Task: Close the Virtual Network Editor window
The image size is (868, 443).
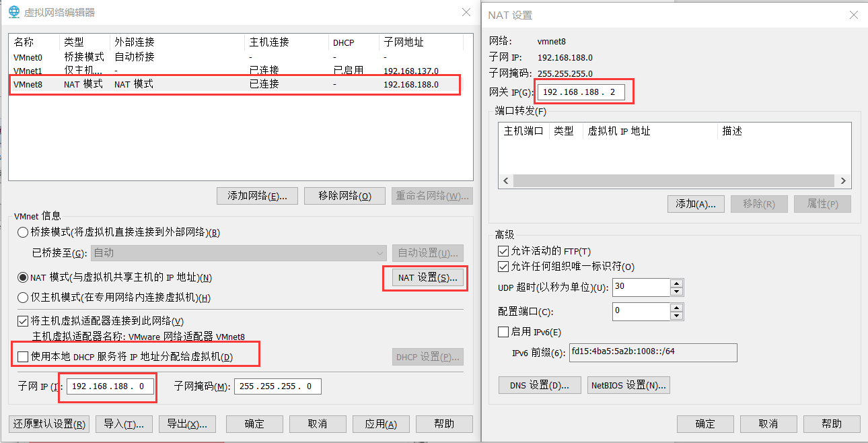Action: click(x=466, y=12)
